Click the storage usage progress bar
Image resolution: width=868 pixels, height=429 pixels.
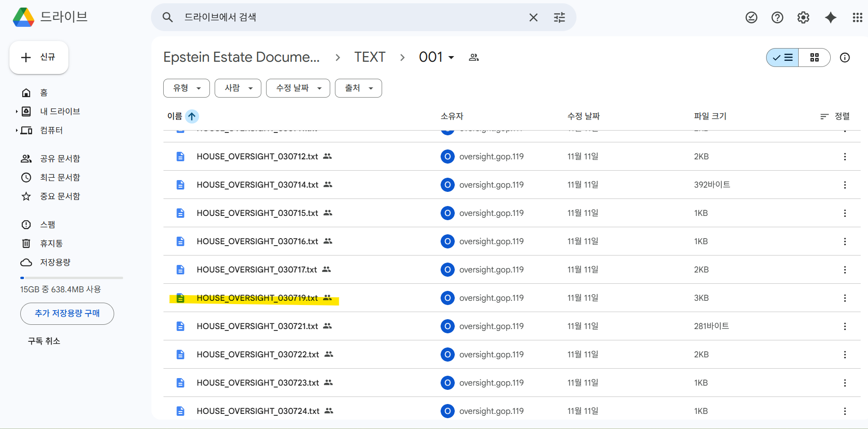pos(72,278)
